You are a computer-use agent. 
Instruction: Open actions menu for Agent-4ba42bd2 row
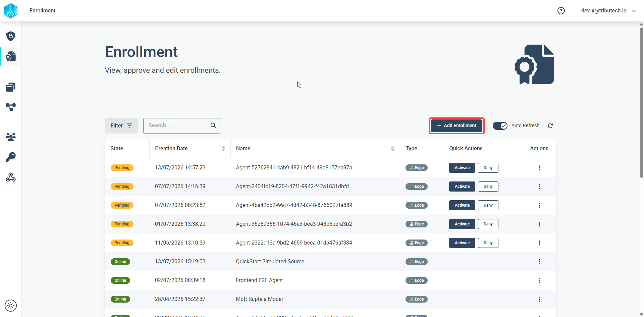[x=539, y=205]
